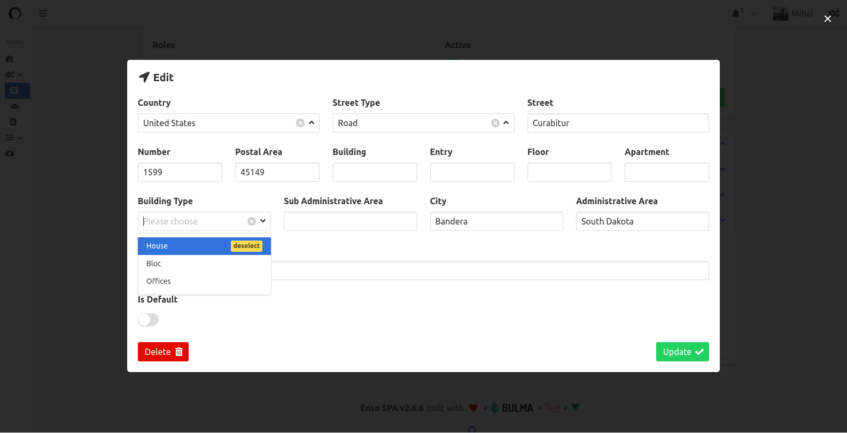The height and width of the screenshot is (433, 847).
Task: Click the cloud upload sidebar icon
Action: pos(10,154)
